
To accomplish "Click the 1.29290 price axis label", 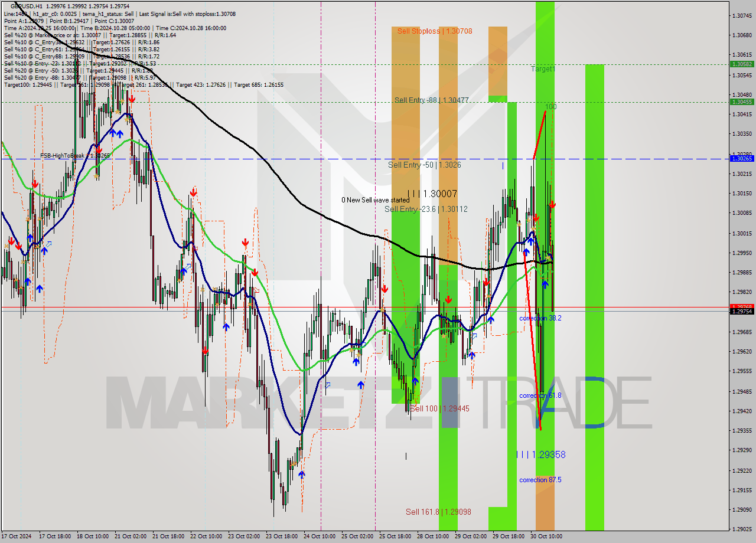I will pos(742,450).
